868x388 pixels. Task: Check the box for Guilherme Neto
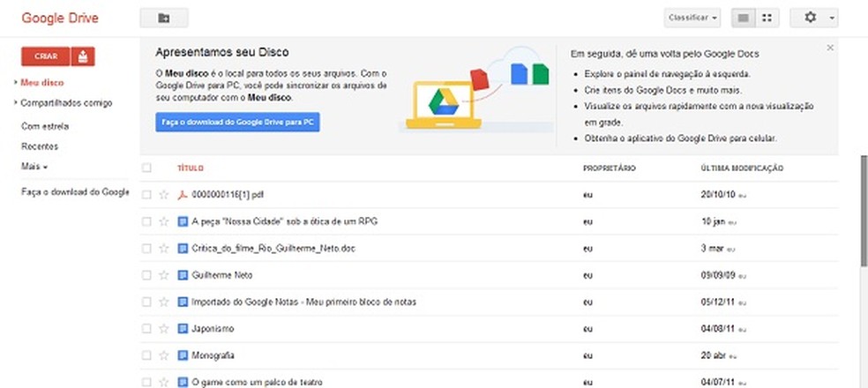point(146,275)
